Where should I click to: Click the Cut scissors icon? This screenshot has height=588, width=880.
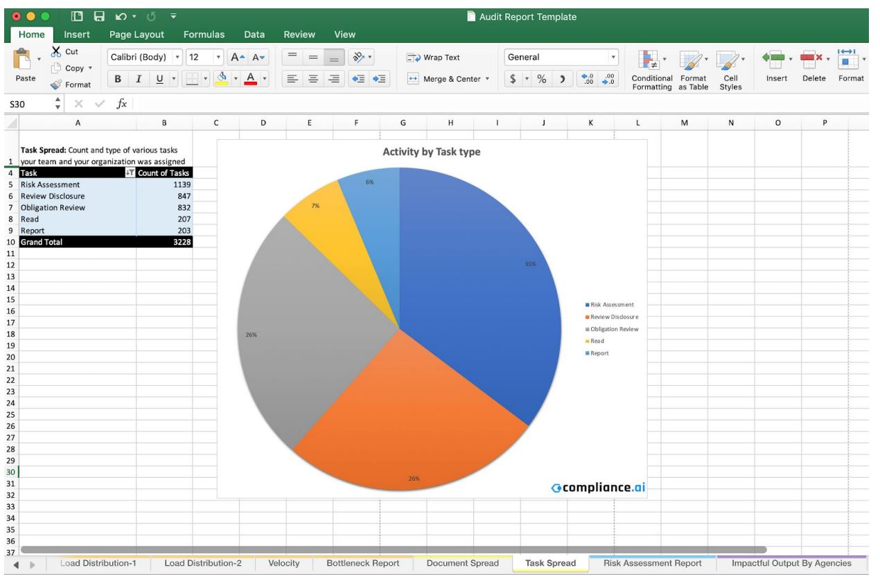(x=56, y=52)
